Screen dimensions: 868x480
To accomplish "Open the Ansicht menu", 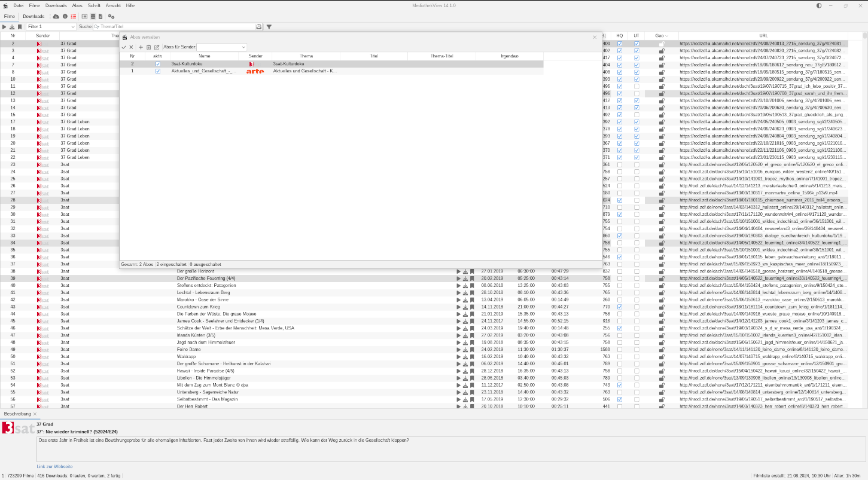I will point(113,5).
